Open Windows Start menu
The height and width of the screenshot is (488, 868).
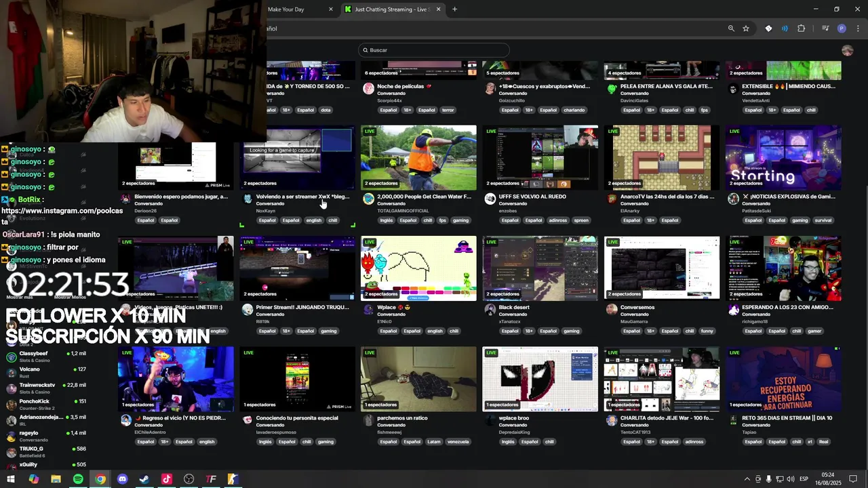click(x=11, y=479)
